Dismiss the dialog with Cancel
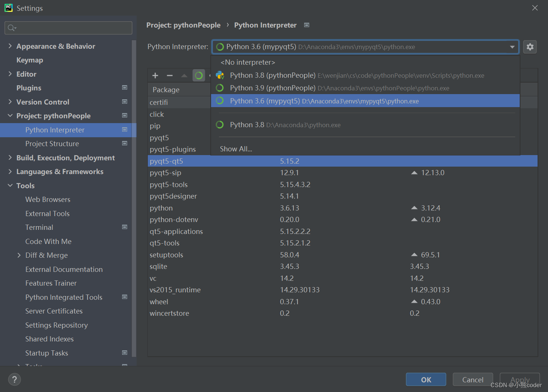 pyautogui.click(x=472, y=379)
